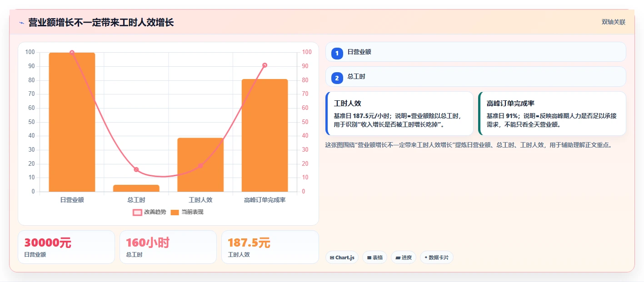
Task: Click the 工时人效 description card
Action: pyautogui.click(x=399, y=114)
